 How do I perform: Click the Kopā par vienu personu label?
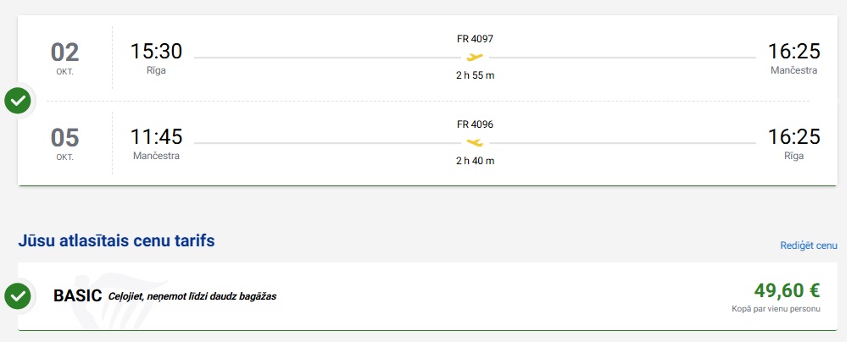click(776, 309)
